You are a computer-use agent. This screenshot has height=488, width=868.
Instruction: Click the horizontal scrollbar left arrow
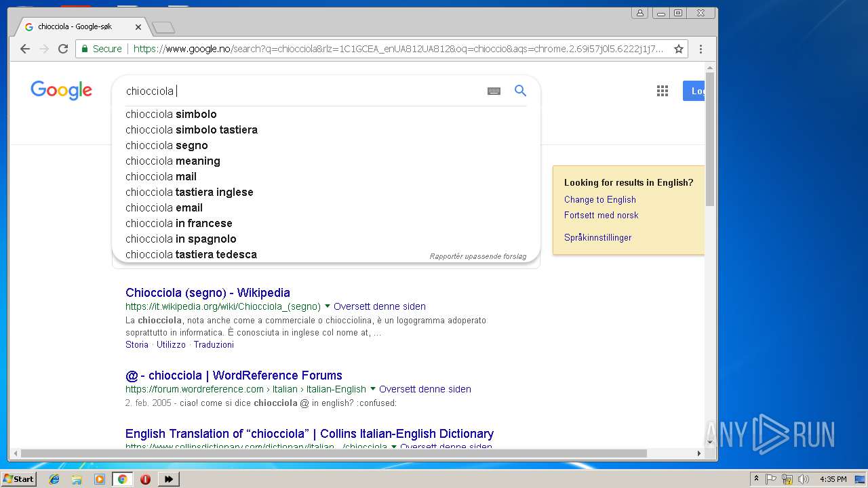tap(15, 453)
